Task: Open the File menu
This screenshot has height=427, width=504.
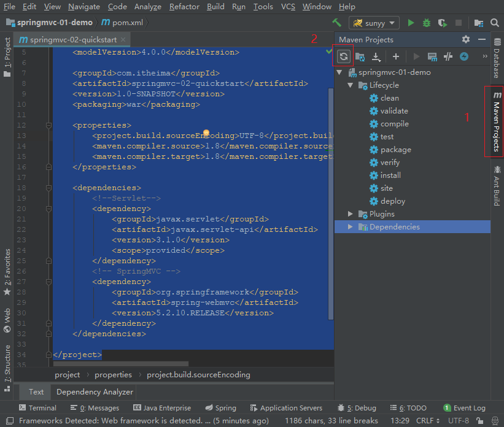Action: click(9, 6)
